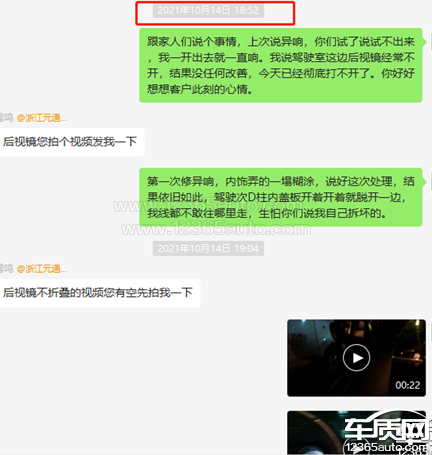Click the second @浙江元通 sender name
This screenshot has height=455, width=432.
pos(42,269)
